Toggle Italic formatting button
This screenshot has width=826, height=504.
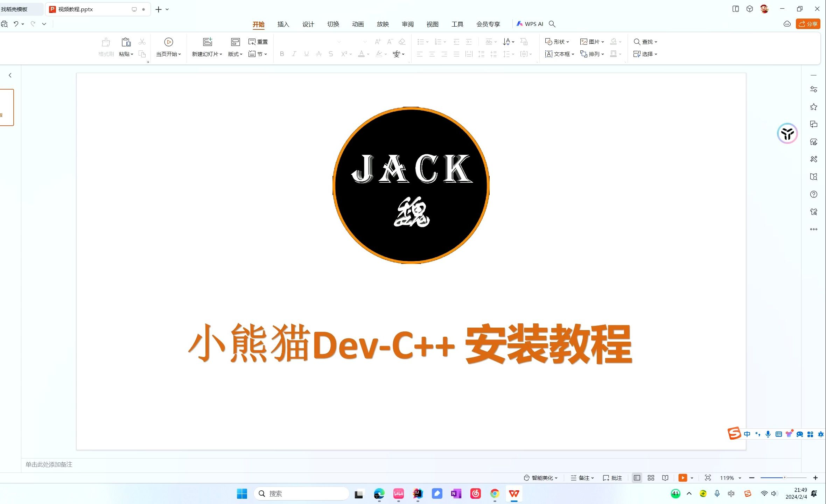pos(294,53)
